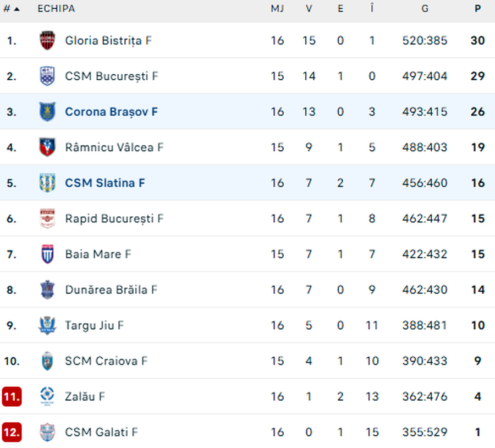
Task: Click the ECHIPA column header
Action: pos(56,9)
